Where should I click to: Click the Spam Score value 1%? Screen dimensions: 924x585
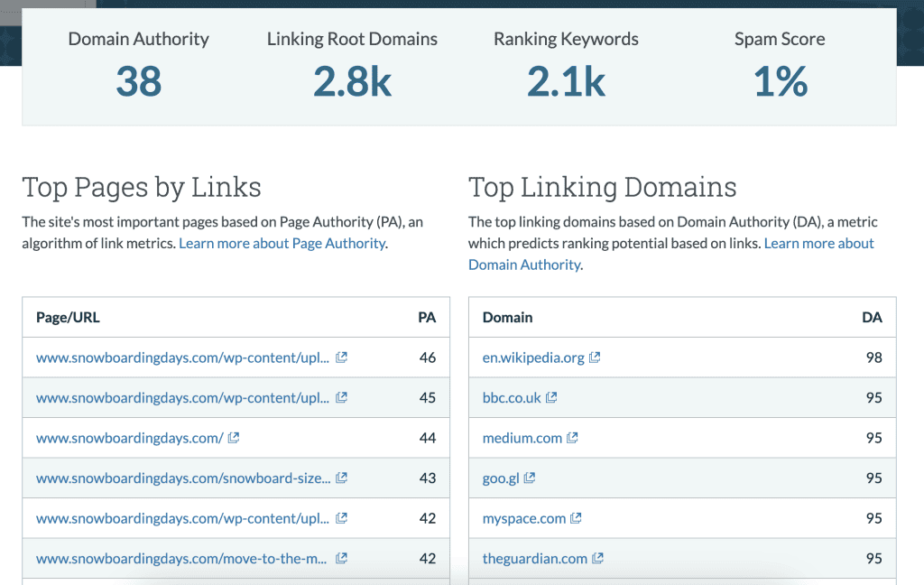[x=781, y=81]
